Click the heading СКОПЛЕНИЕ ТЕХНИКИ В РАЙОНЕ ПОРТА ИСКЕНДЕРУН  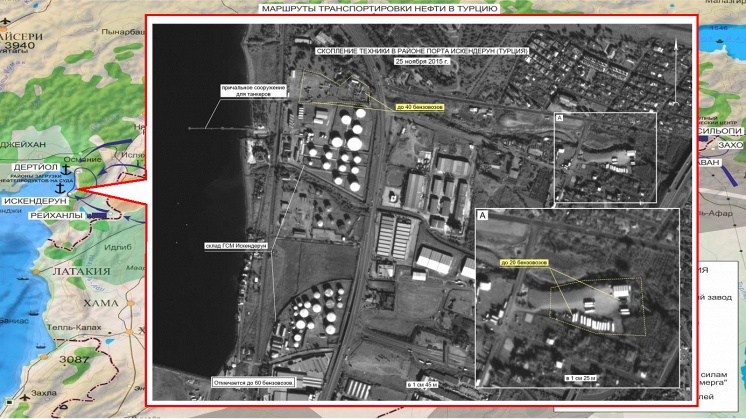click(422, 50)
